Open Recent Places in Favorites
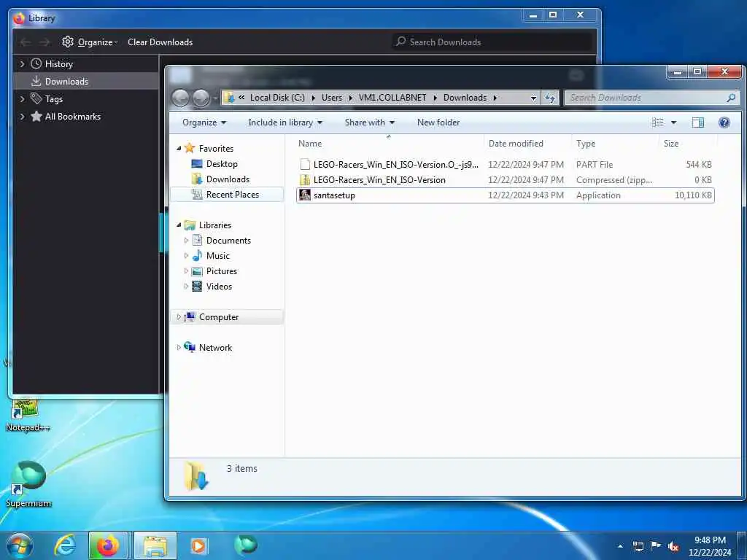This screenshot has width=747, height=560. [232, 194]
